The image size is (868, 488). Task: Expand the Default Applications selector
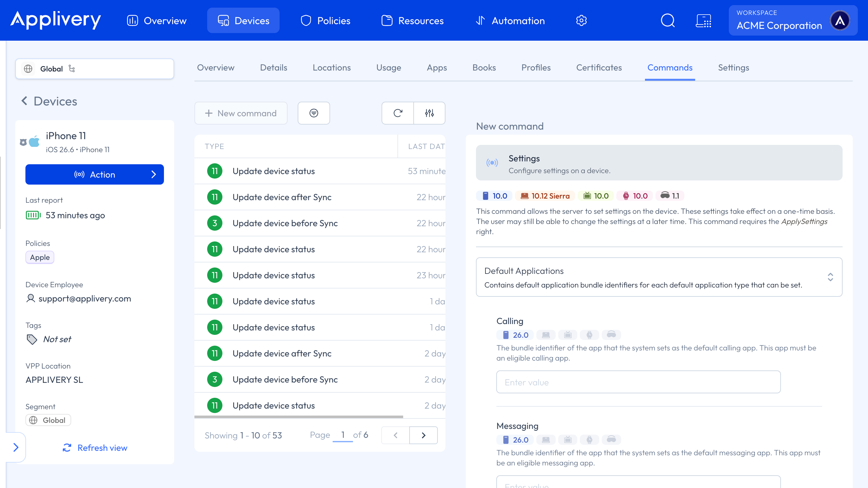tap(659, 277)
